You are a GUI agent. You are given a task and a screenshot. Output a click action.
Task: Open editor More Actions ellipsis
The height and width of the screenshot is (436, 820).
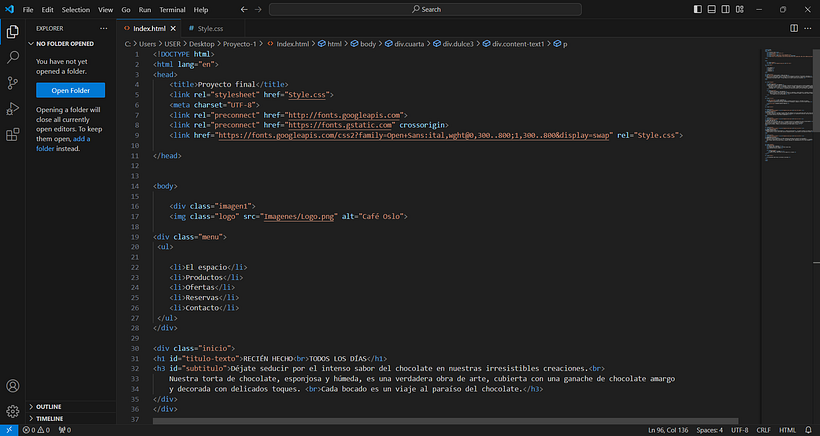(808, 28)
